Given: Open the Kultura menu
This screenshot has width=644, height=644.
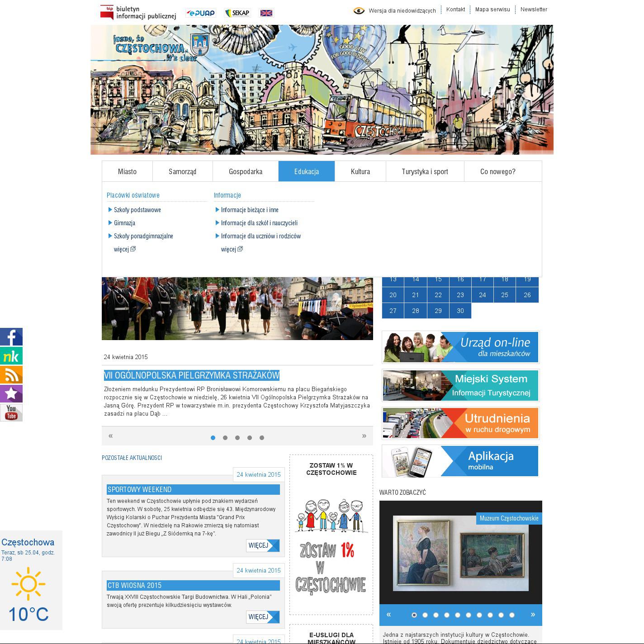Looking at the screenshot, I should 360,171.
